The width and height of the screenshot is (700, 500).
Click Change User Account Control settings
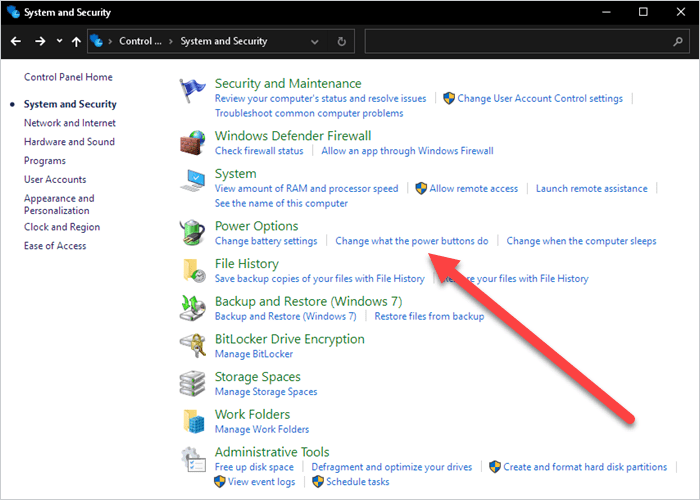point(540,98)
